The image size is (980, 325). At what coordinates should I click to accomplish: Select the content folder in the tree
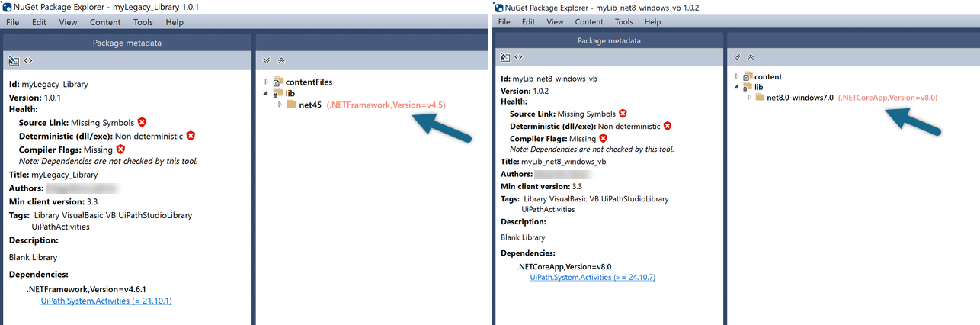pyautogui.click(x=767, y=76)
